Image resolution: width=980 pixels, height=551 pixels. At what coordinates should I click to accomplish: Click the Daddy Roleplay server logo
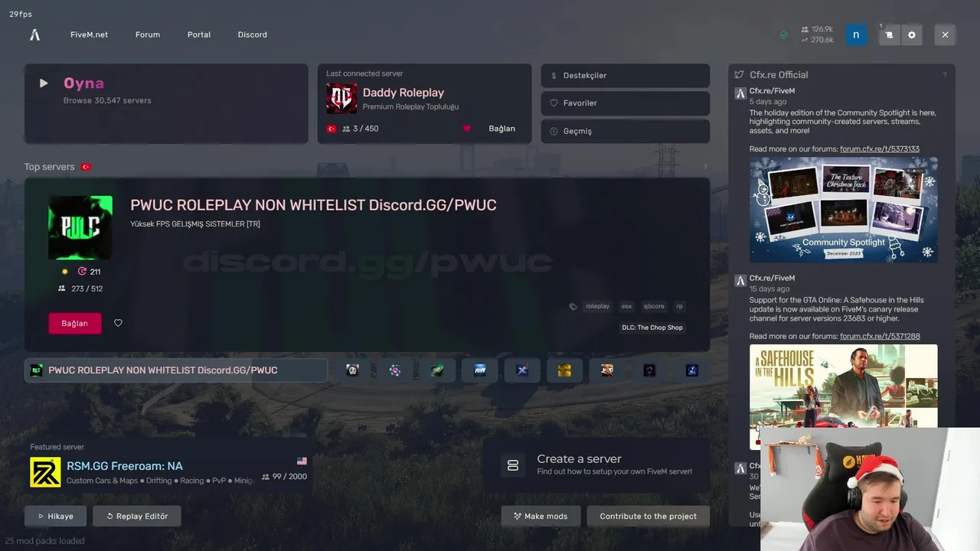coord(341,99)
